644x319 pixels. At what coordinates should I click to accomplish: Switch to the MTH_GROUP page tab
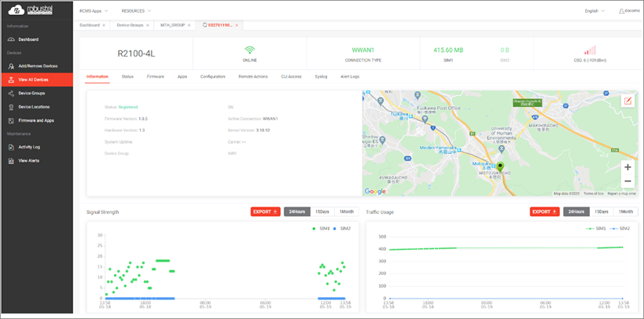172,25
